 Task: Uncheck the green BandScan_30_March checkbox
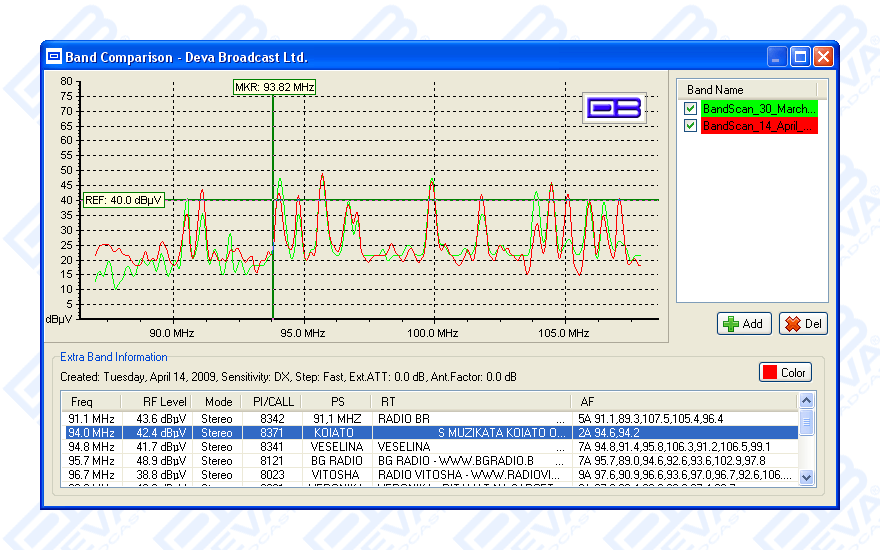(x=690, y=108)
